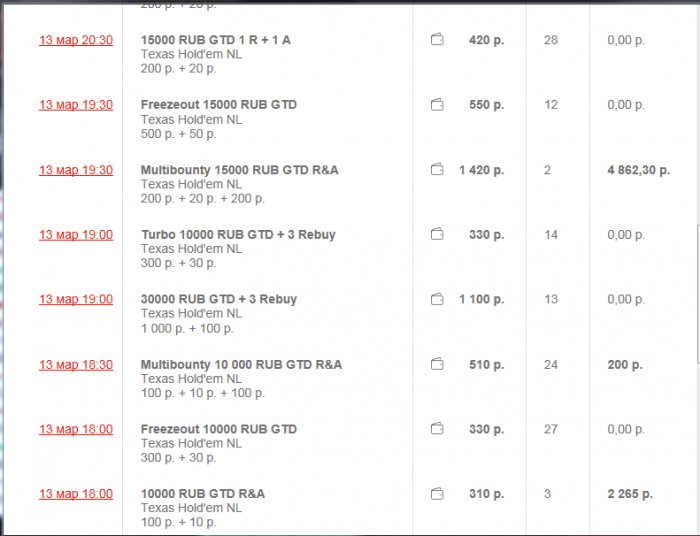The width and height of the screenshot is (700, 536).
Task: Click wallet icon for 10000 RUB GTD R&A
Action: point(437,494)
